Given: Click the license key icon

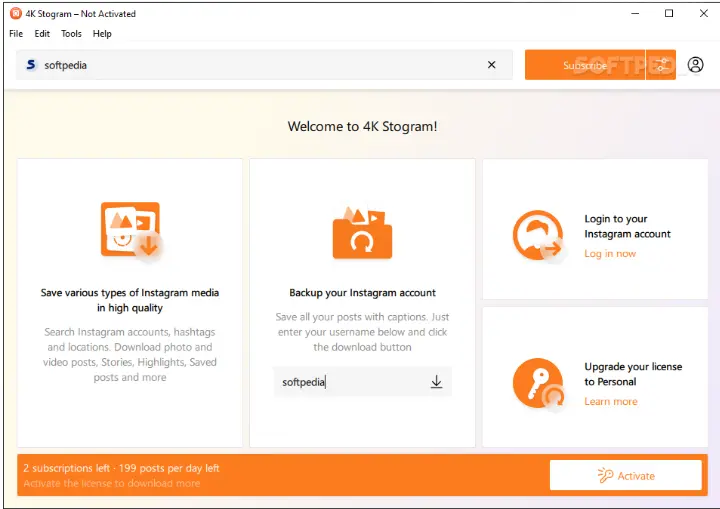Looking at the screenshot, I should [536, 383].
